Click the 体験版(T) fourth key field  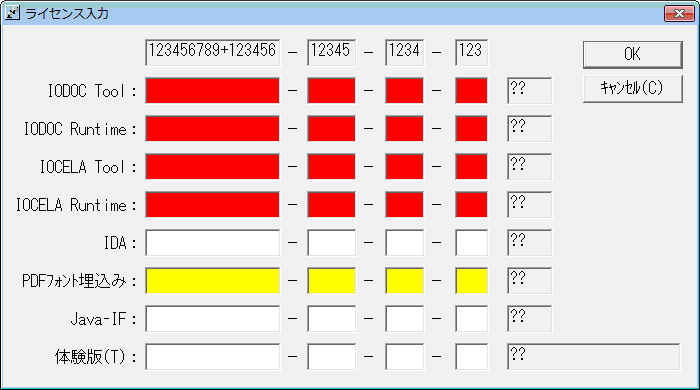point(471,357)
